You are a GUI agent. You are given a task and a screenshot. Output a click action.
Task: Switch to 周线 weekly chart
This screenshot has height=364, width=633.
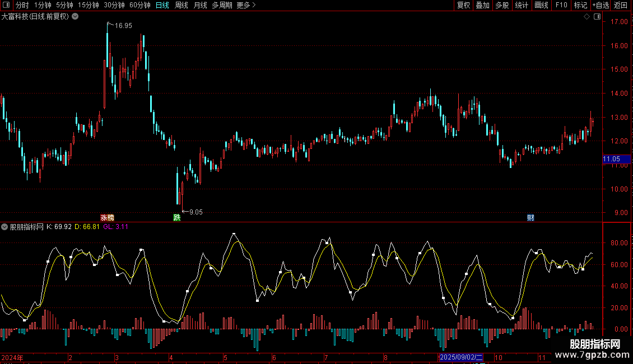[x=181, y=5]
